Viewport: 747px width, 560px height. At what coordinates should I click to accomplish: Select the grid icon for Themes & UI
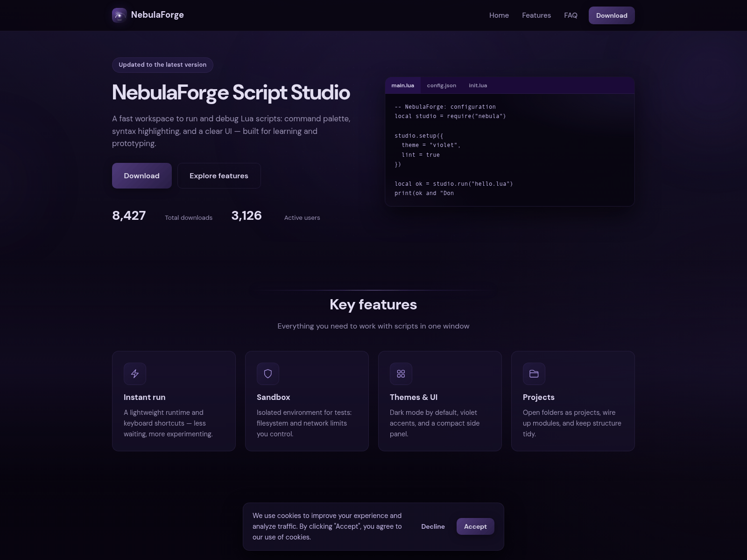tap(401, 373)
